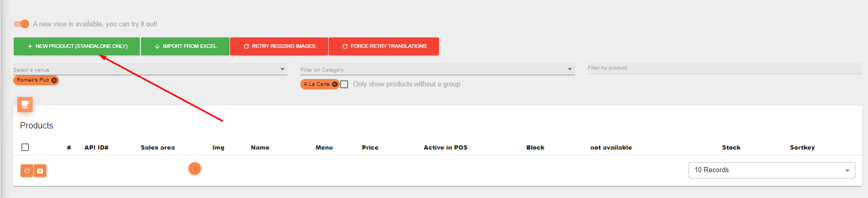Click the orange refresh icon below table

pos(27,171)
